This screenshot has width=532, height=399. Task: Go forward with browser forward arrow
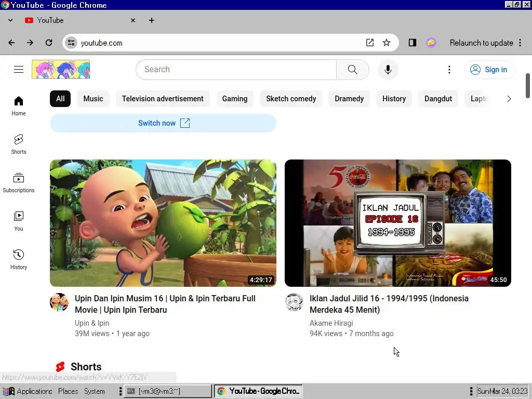(30, 43)
